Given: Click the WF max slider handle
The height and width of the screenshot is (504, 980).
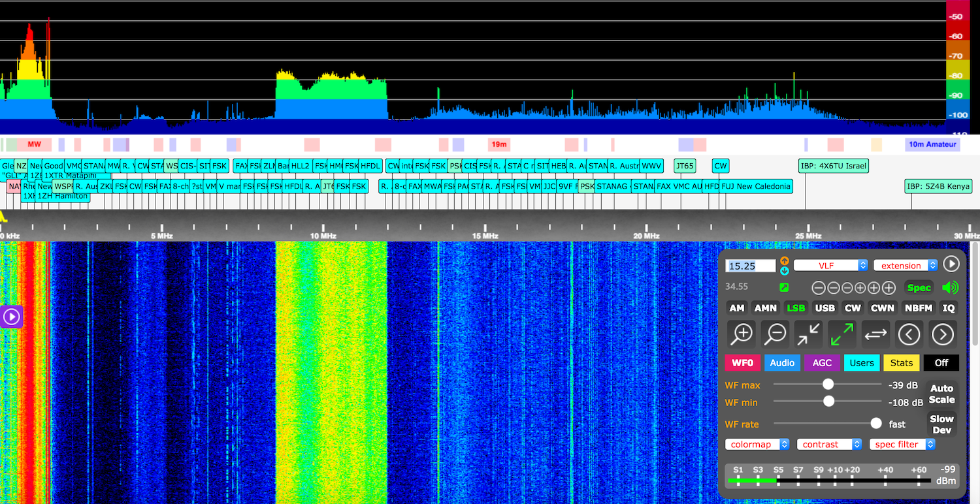Looking at the screenshot, I should 828,384.
